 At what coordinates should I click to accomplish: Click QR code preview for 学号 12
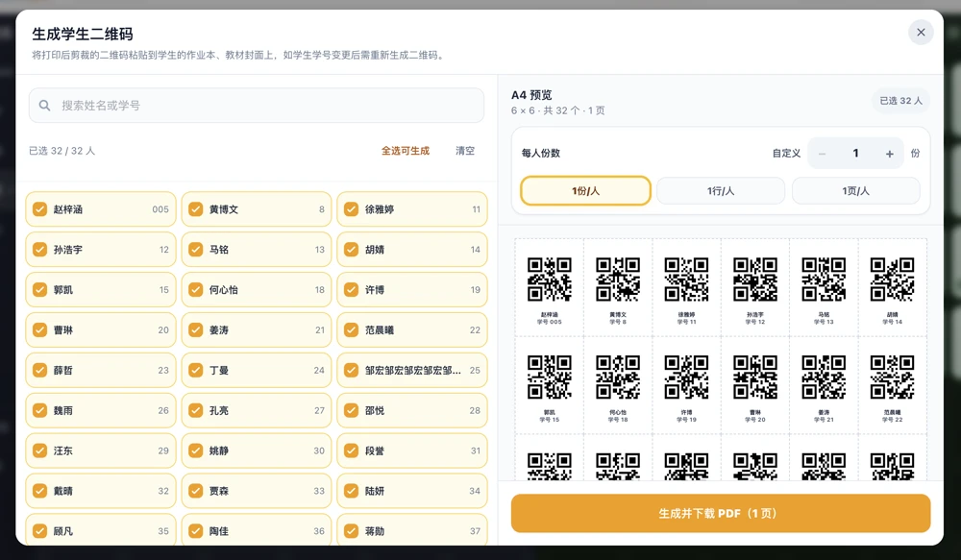pyautogui.click(x=755, y=280)
